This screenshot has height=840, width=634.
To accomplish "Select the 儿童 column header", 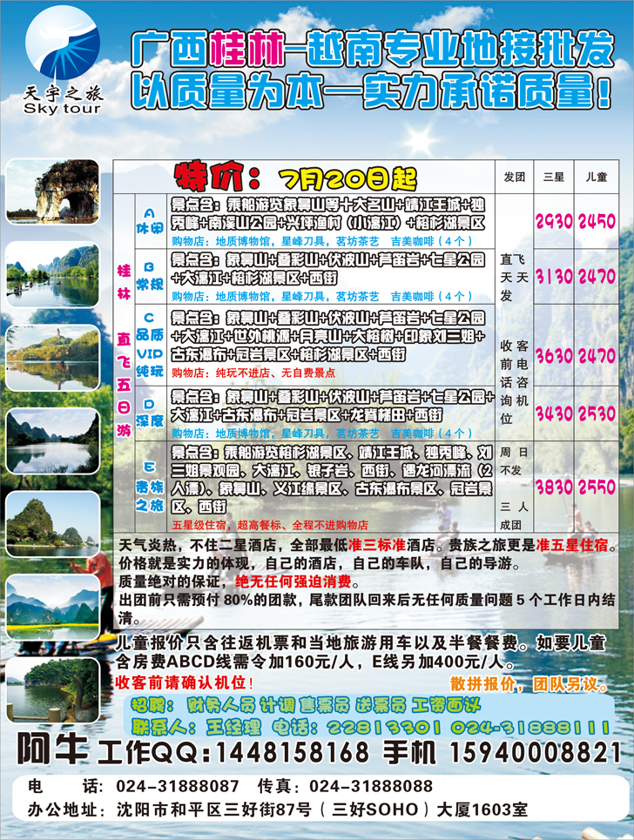I will (597, 178).
